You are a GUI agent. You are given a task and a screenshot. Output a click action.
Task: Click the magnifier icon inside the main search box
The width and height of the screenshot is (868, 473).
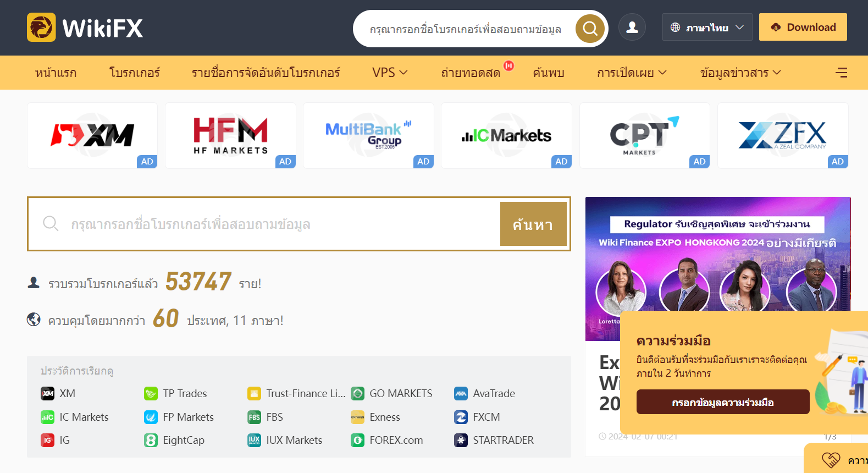click(51, 223)
